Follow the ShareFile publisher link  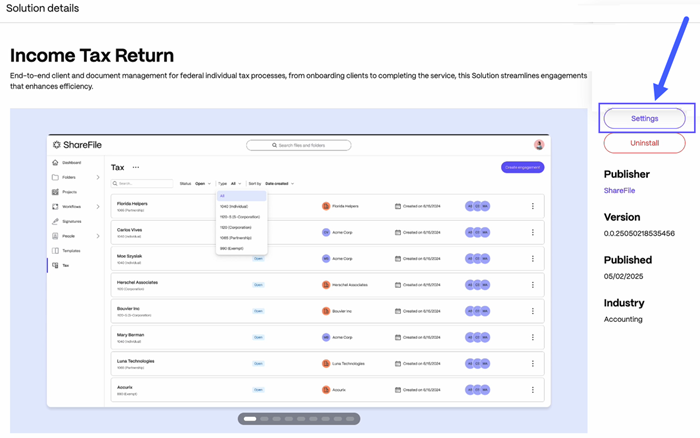coord(619,190)
